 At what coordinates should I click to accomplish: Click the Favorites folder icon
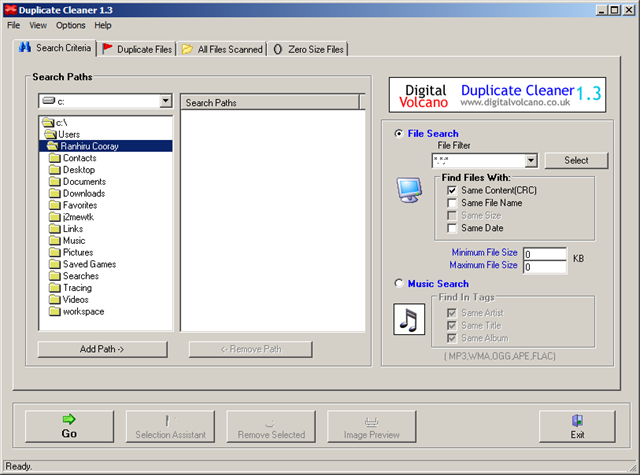pos(54,205)
